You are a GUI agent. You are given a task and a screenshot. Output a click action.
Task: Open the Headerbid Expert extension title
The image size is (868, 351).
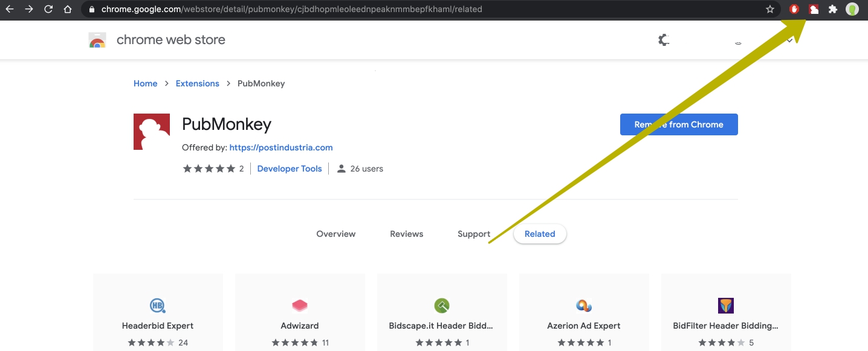tap(158, 326)
